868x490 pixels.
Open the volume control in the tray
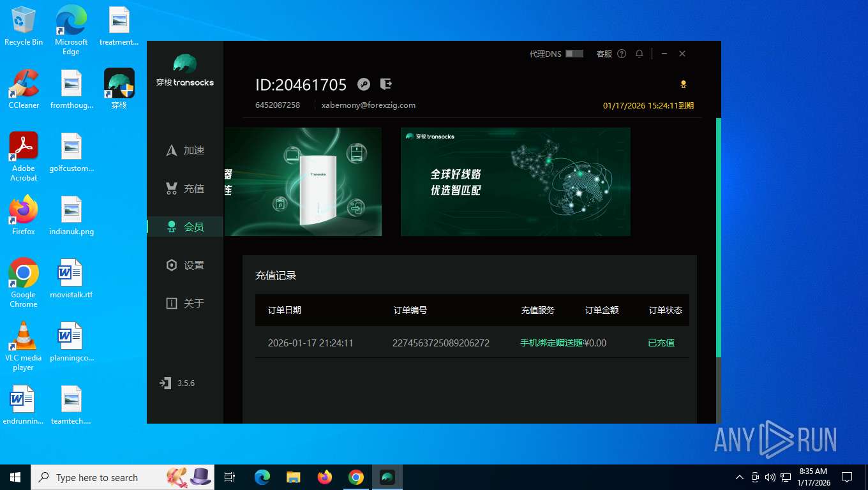pos(770,477)
